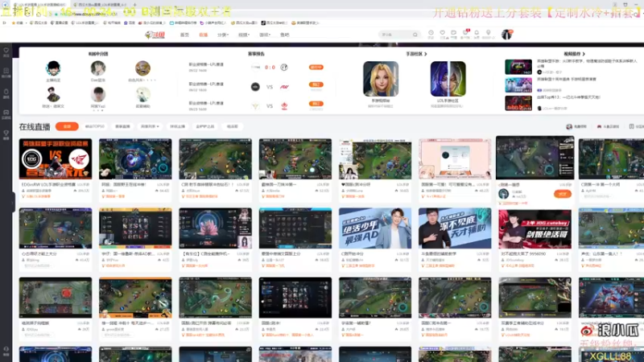This screenshot has height=362, width=644.
Task: Play the third recommended video Top秀13
Action: 518,104
